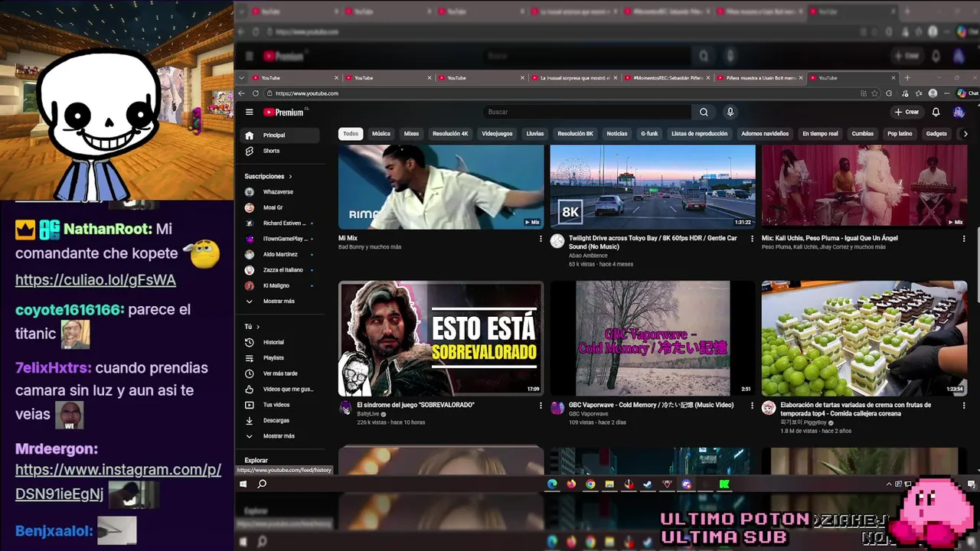Launch Firefox from the taskbar
980x551 pixels.
tap(571, 484)
